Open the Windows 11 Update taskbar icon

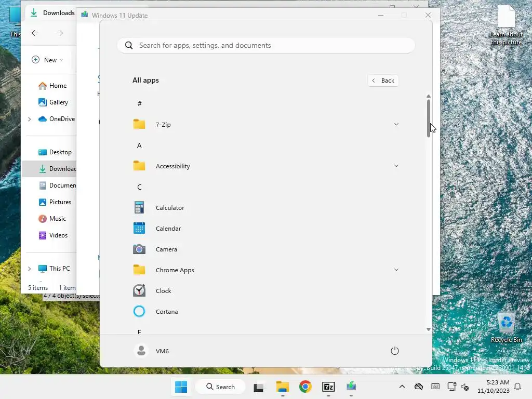tap(351, 386)
